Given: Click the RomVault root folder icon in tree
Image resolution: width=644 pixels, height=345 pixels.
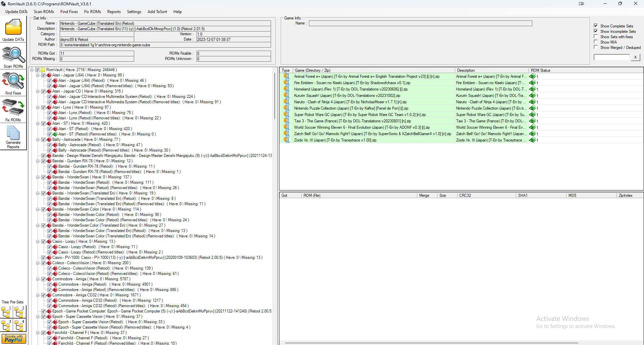Looking at the screenshot, I should pos(43,70).
